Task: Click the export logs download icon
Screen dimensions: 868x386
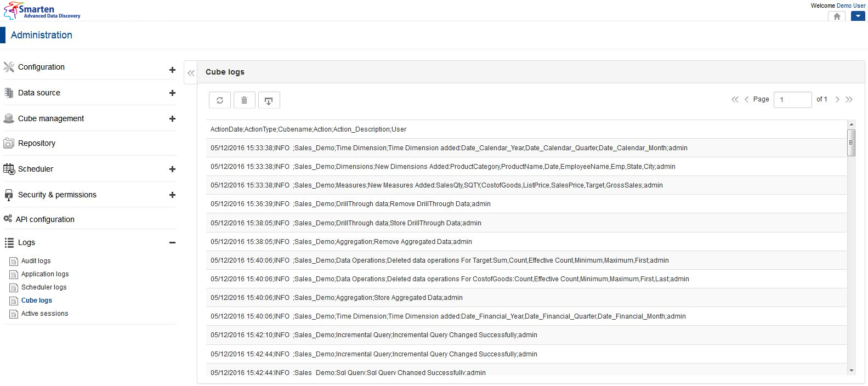Action: tap(269, 100)
